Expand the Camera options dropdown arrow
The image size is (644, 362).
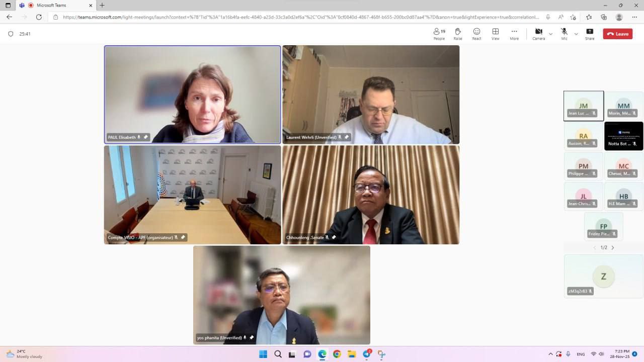[550, 34]
